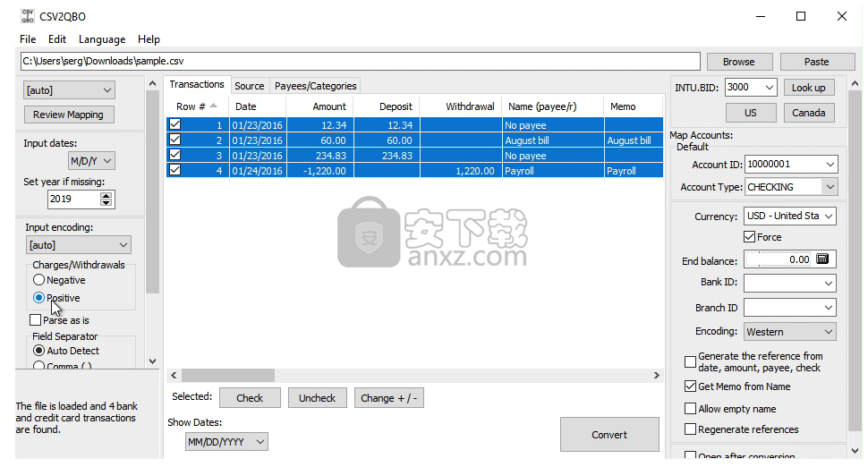Choose Auto Detect field separator

(38, 351)
